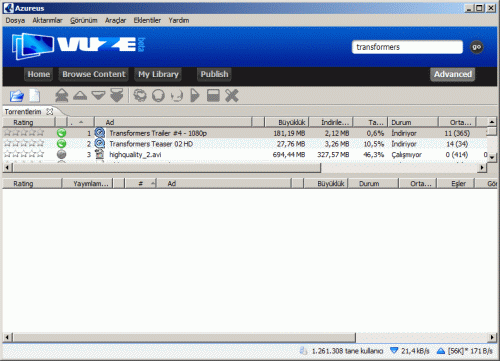Click the blank document toolbar icon

click(35, 96)
